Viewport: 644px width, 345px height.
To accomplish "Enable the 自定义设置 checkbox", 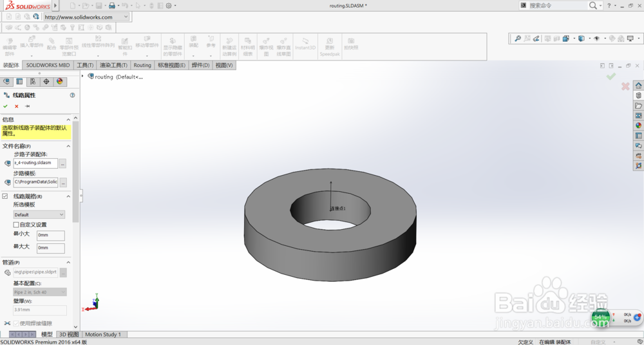I will (x=16, y=225).
